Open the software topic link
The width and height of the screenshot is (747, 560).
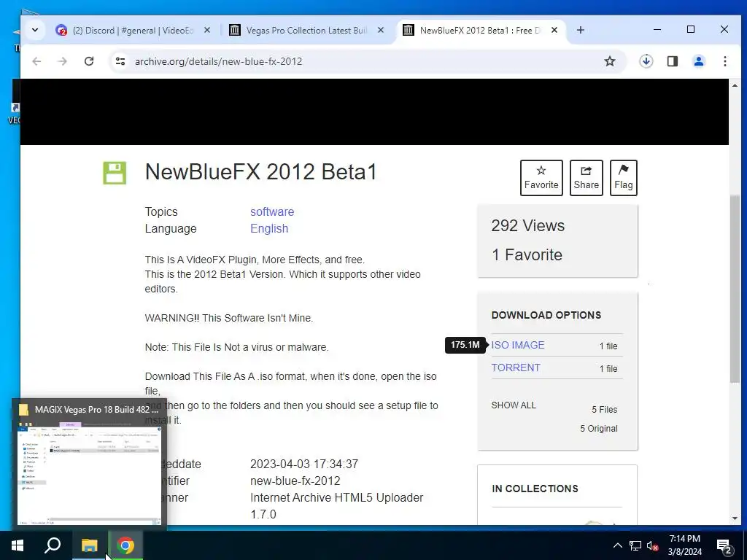point(272,212)
